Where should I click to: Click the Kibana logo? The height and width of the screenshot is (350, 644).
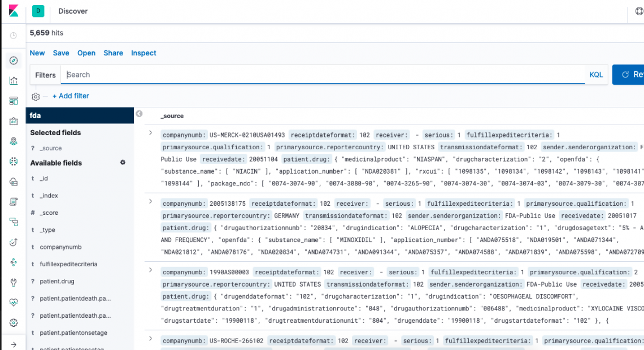click(x=14, y=11)
